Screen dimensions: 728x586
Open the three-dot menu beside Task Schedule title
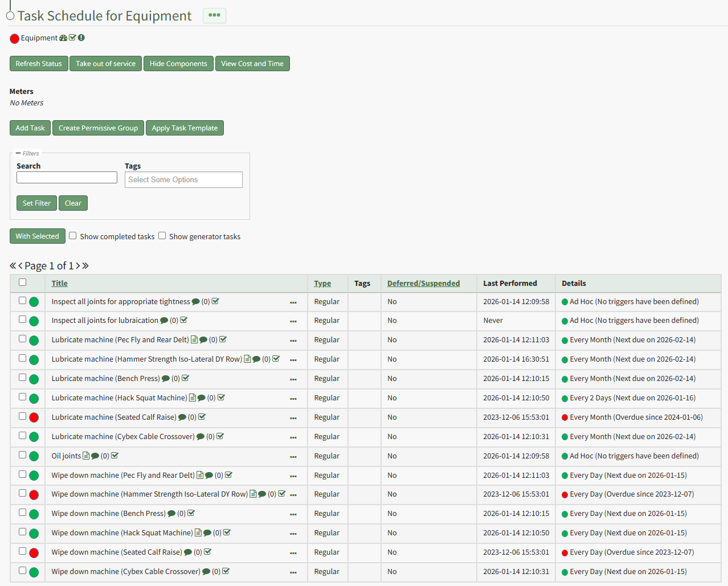[x=214, y=15]
